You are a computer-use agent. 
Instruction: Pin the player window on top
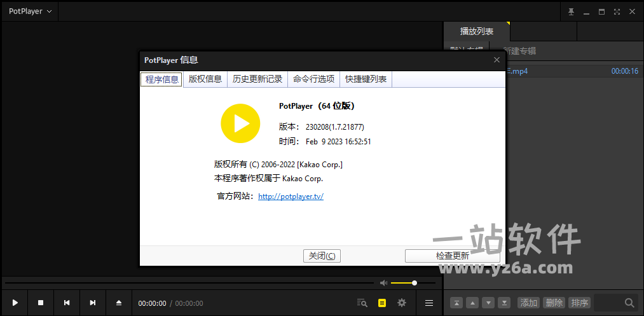pyautogui.click(x=571, y=12)
